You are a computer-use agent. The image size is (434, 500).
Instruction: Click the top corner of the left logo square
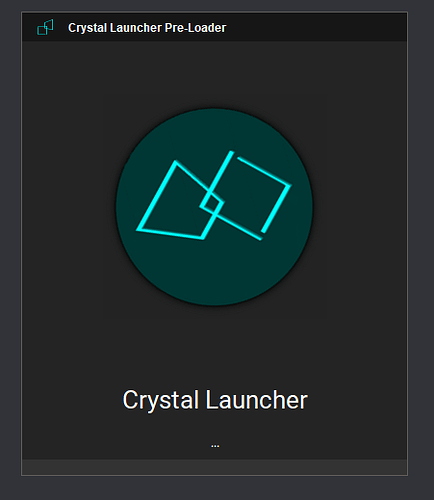pyautogui.click(x=176, y=162)
